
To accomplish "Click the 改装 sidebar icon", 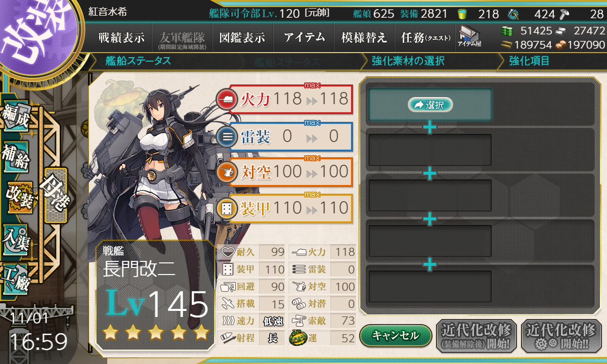I will 19,197.
